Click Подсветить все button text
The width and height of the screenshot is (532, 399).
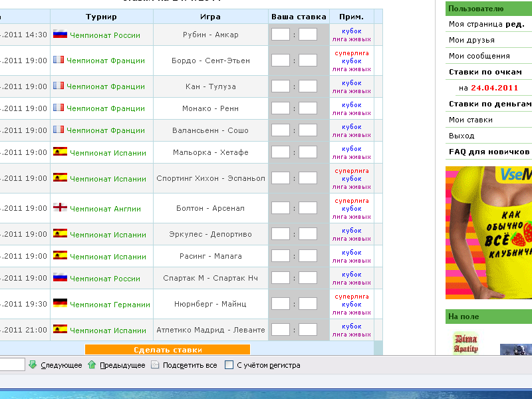tap(190, 365)
